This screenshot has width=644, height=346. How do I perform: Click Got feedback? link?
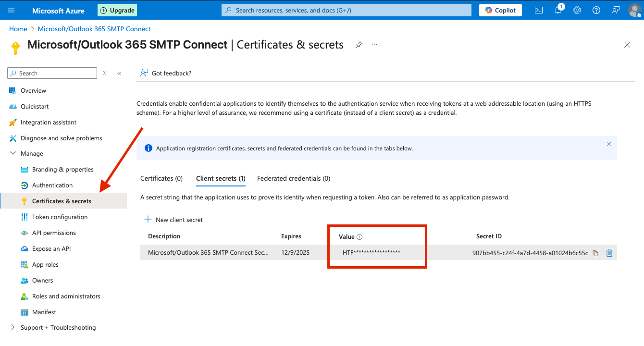pyautogui.click(x=166, y=73)
